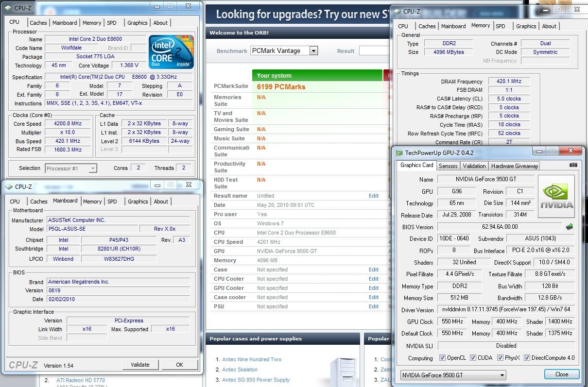Click the title bar icon of the CPU-Z Mainboard window
This screenshot has height=387, width=588.
point(10,186)
